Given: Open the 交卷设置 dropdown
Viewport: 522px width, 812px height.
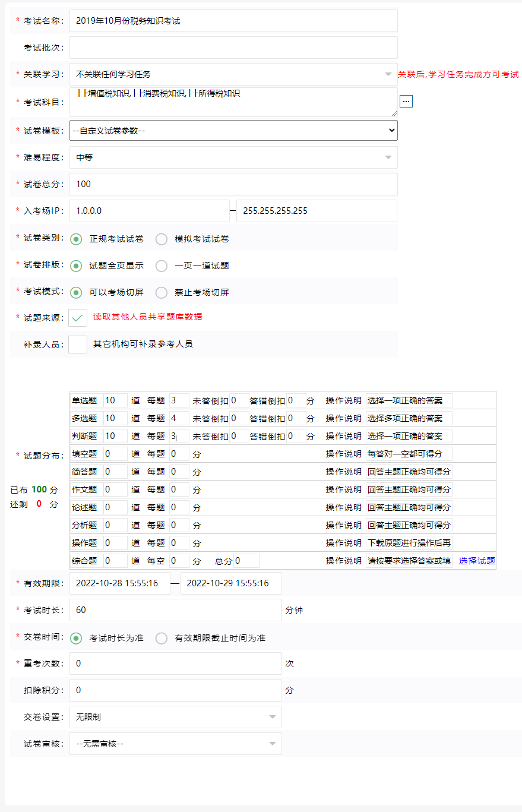Looking at the screenshot, I should tap(176, 717).
